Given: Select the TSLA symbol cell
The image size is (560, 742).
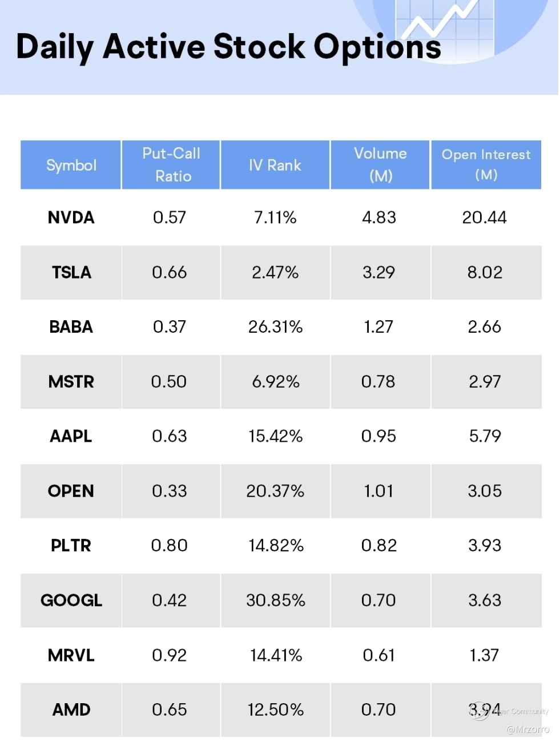Looking at the screenshot, I should pyautogui.click(x=71, y=272).
